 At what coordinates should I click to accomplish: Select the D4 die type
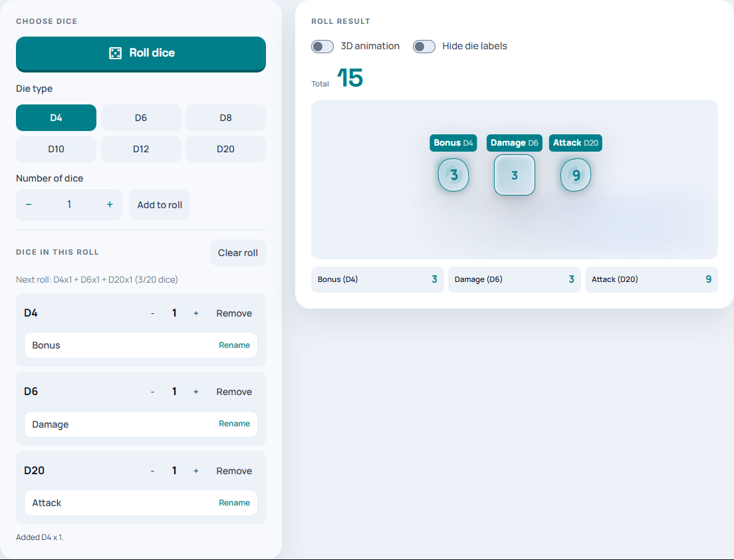click(x=56, y=118)
